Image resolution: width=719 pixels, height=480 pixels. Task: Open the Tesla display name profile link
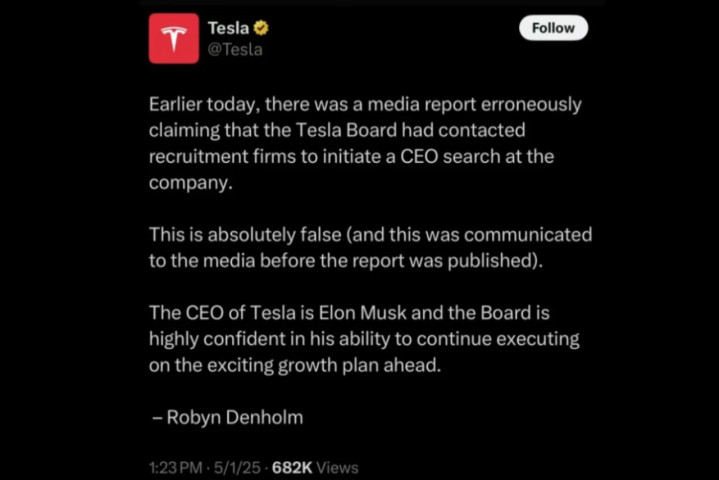228,28
